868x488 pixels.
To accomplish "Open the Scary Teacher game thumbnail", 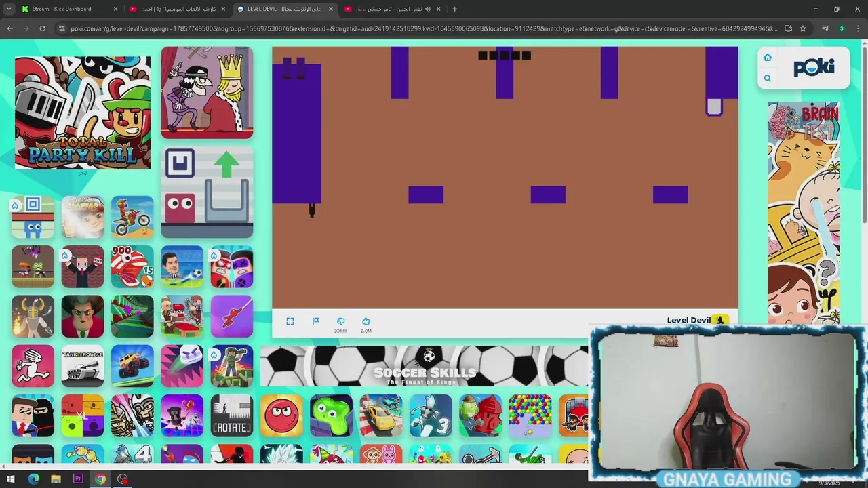I will click(x=83, y=317).
